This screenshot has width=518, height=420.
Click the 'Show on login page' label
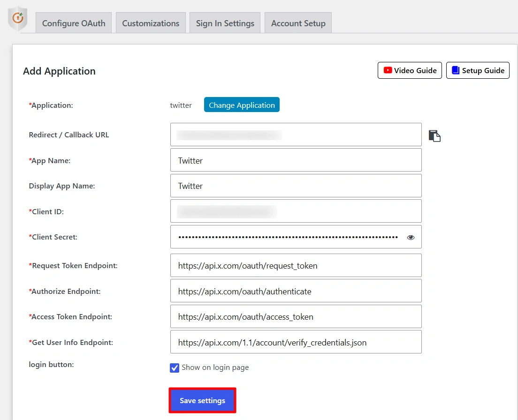pos(215,367)
